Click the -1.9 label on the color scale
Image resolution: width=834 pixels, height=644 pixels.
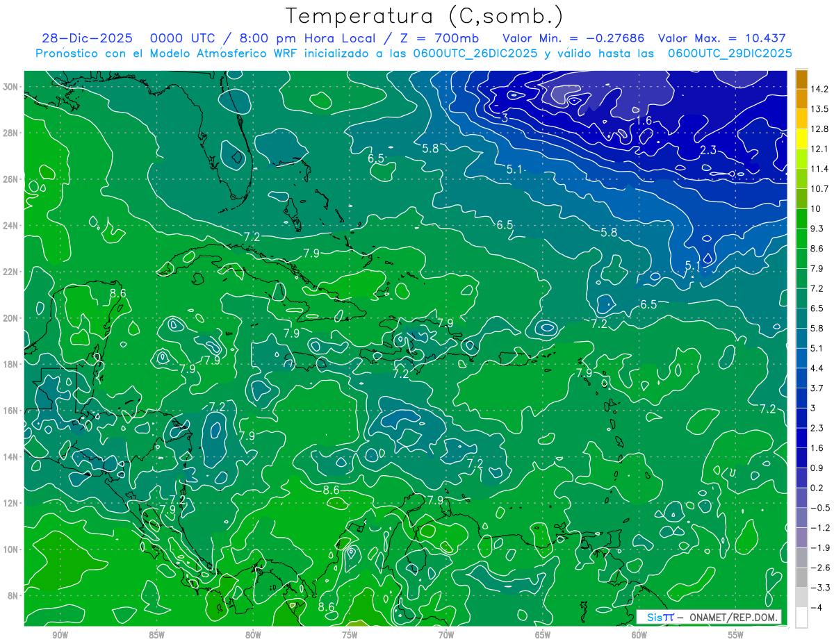click(820, 548)
